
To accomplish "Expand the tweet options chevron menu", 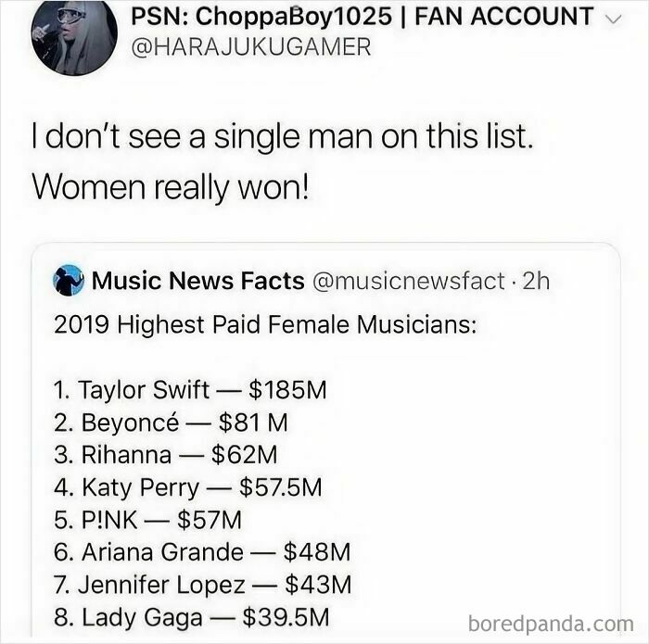I will [x=615, y=19].
